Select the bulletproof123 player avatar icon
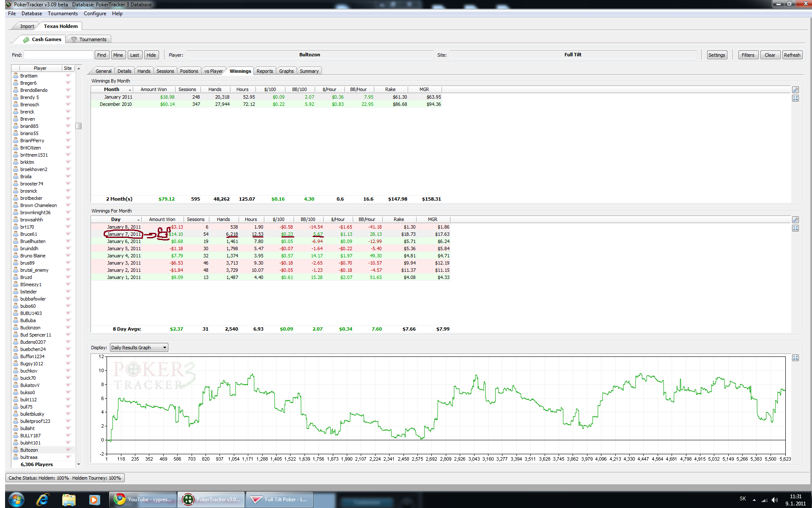The width and height of the screenshot is (812, 508). 16,421
